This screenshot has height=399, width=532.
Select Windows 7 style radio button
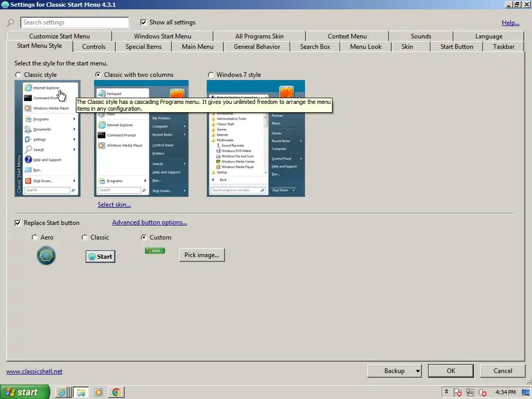tap(211, 75)
